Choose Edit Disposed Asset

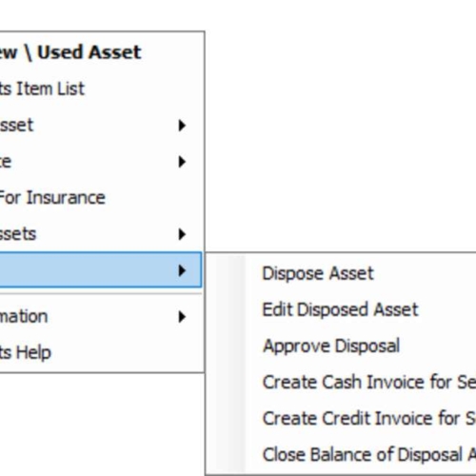coord(341,309)
